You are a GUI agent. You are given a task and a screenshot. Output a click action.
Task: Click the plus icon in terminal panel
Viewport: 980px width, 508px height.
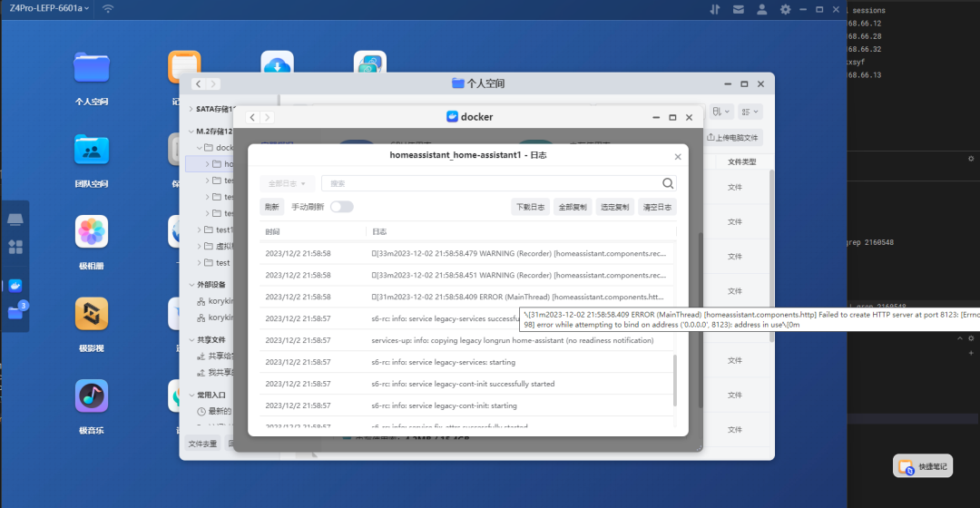971,352
